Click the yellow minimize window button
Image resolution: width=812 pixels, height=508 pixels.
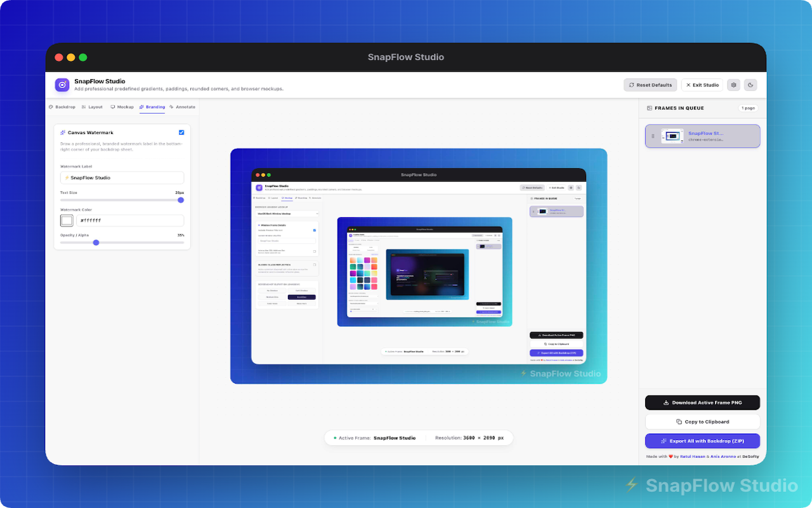[70, 57]
